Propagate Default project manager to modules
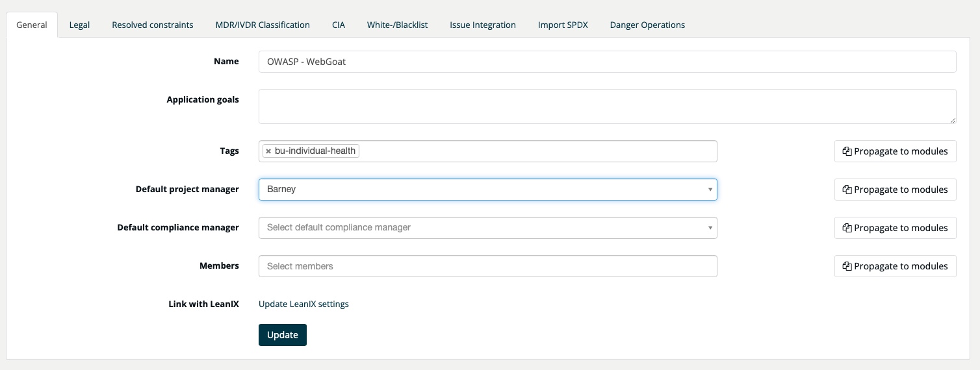980x370 pixels. tap(896, 190)
